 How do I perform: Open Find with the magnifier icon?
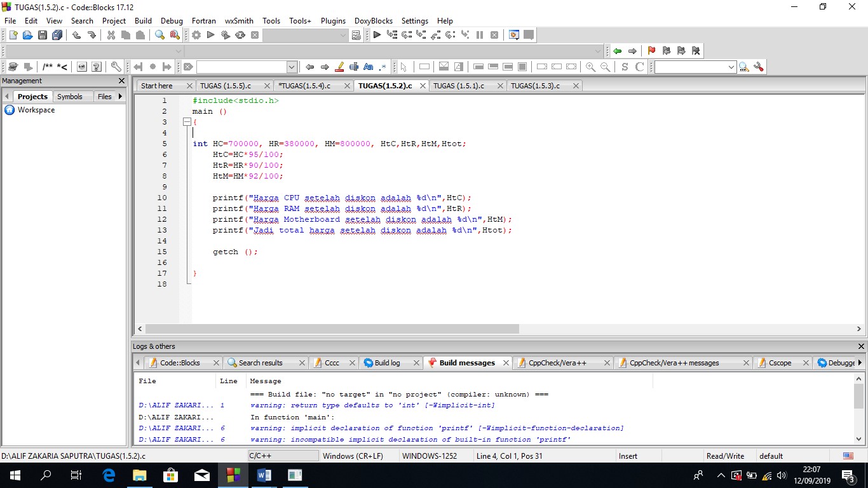coord(160,35)
